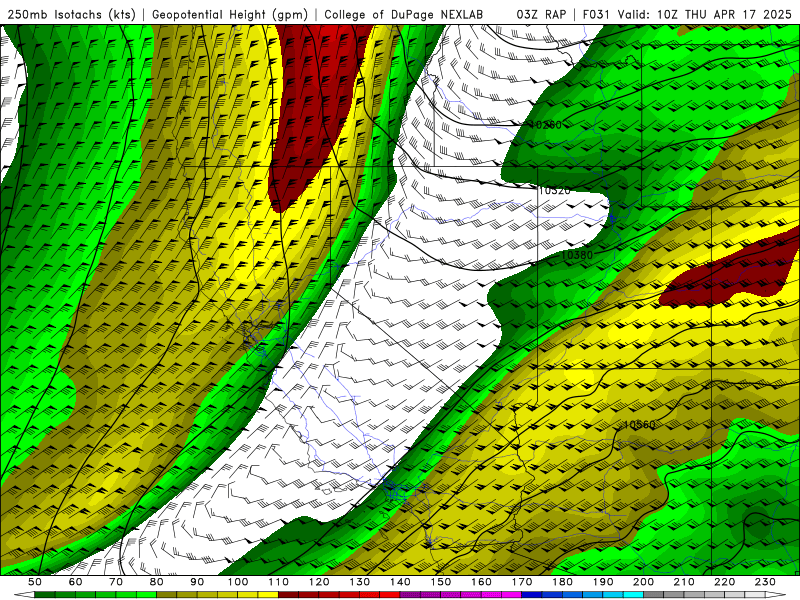The width and height of the screenshot is (800, 600).
Task: Click the '03Z RAP' model run label
Action: click(x=541, y=15)
